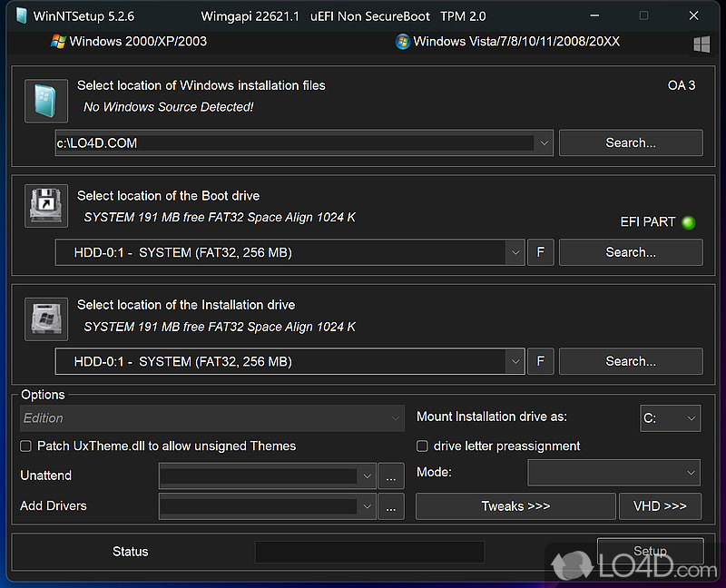Screen dimensions: 726x588
Task: Browse for drivers with ellipsis button
Action: click(391, 506)
